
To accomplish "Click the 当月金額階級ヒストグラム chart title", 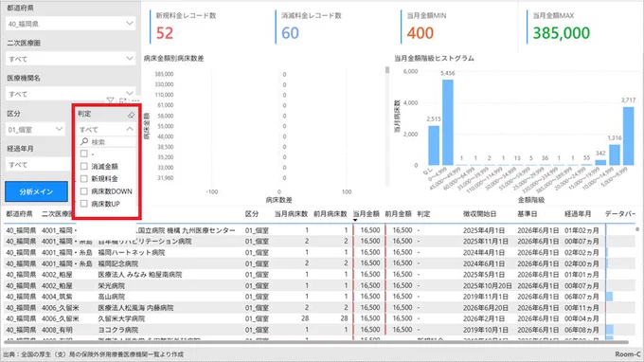I will pyautogui.click(x=434, y=59).
